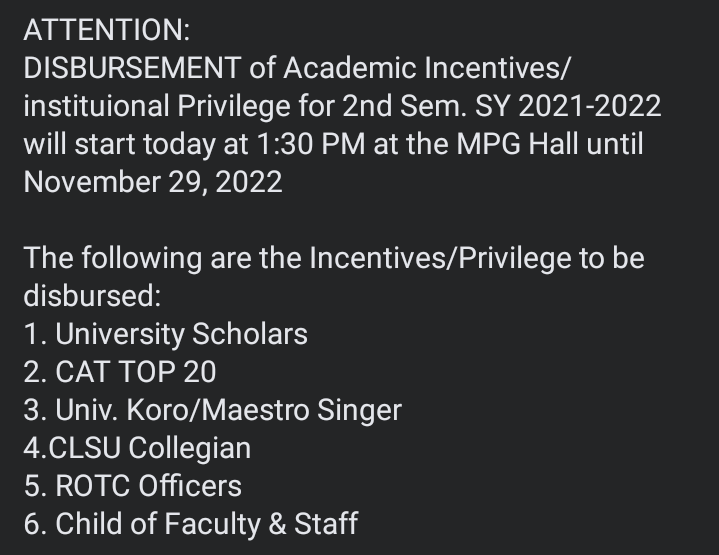Click the 'instituional Privilege' phrase
Viewport: 719px width, 555px height.
(157, 106)
